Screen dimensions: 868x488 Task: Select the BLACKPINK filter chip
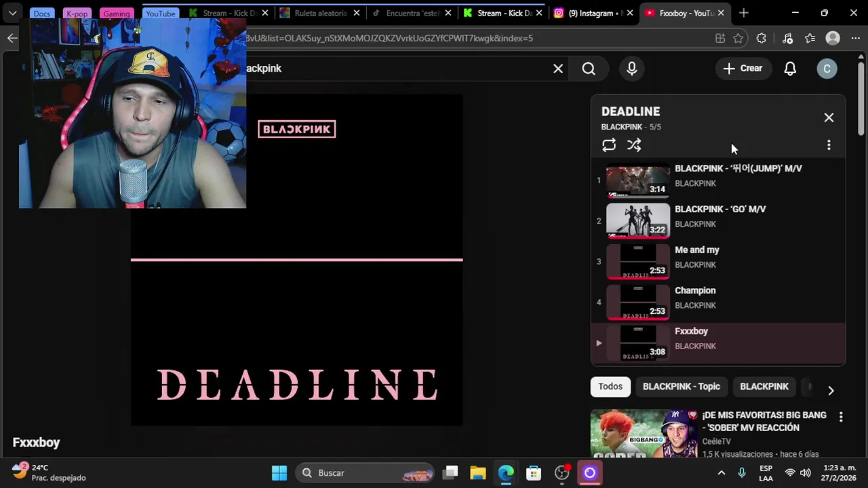point(764,386)
